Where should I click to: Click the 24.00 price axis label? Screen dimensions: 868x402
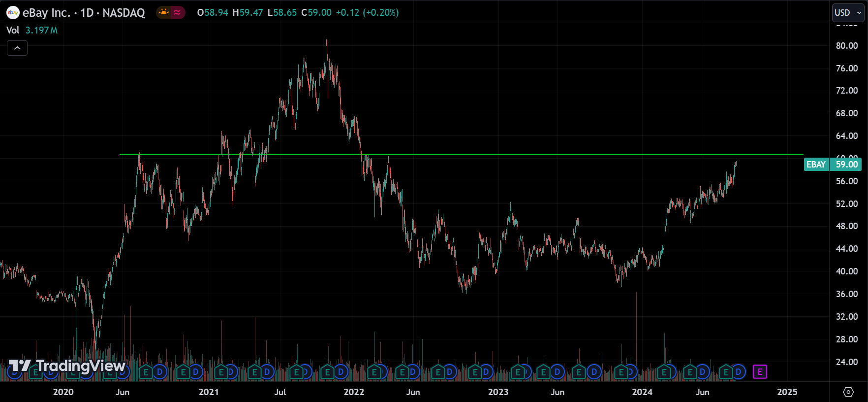tap(847, 362)
